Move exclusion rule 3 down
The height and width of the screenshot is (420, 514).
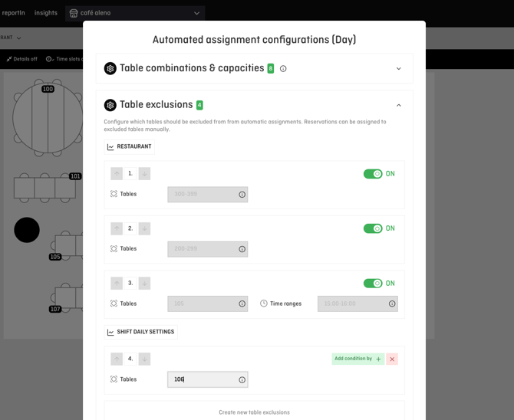click(144, 284)
